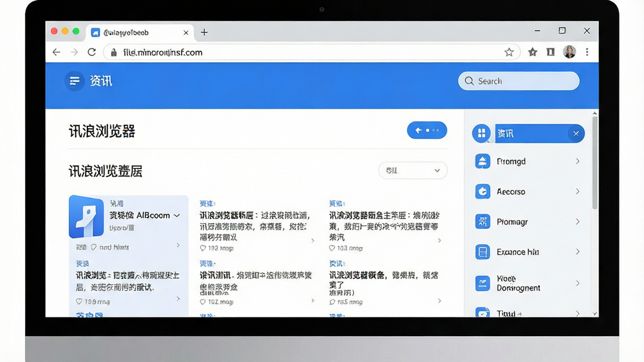Open a new tab with the plus button
Screen dimensions: 644x362
click(x=204, y=33)
